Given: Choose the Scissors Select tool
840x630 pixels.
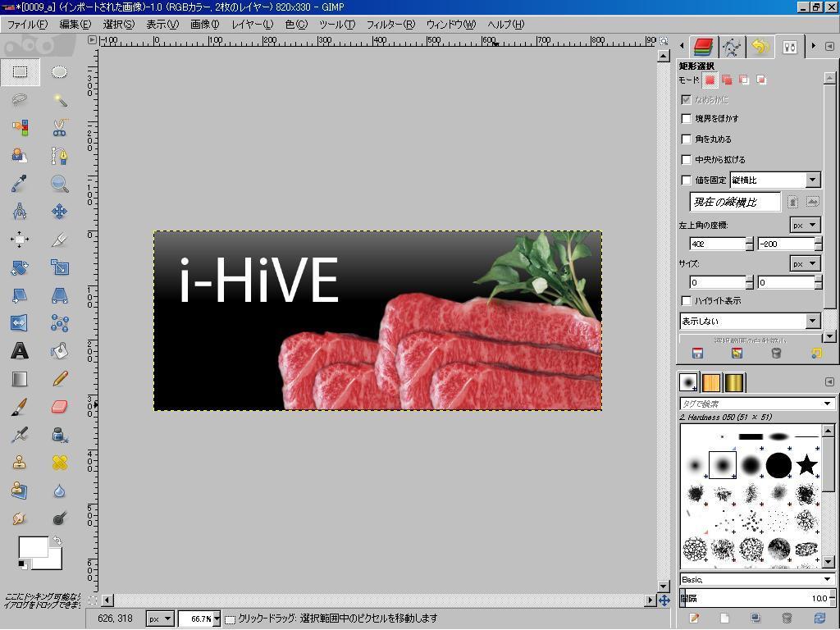Looking at the screenshot, I should pos(59,128).
